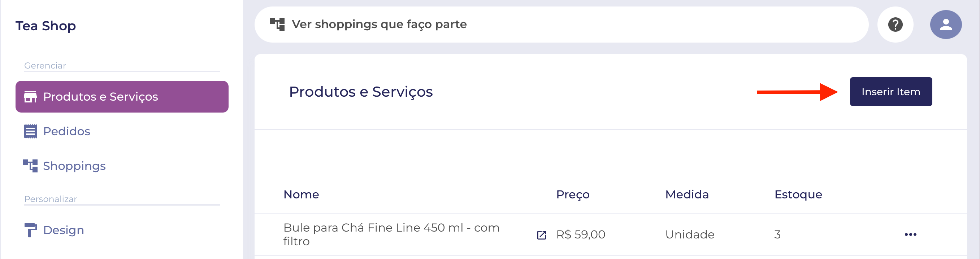Click the paint roller Design icon
The height and width of the screenshot is (259, 980).
coord(30,230)
